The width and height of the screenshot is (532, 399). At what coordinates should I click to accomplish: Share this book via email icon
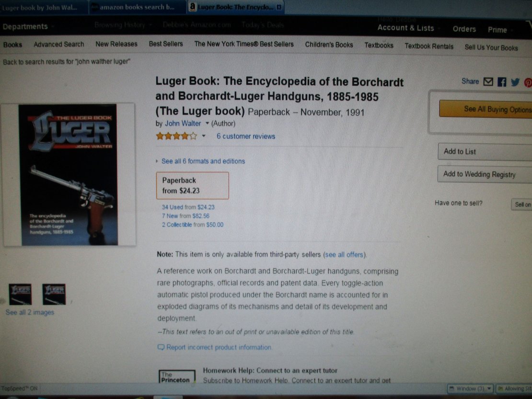click(488, 82)
